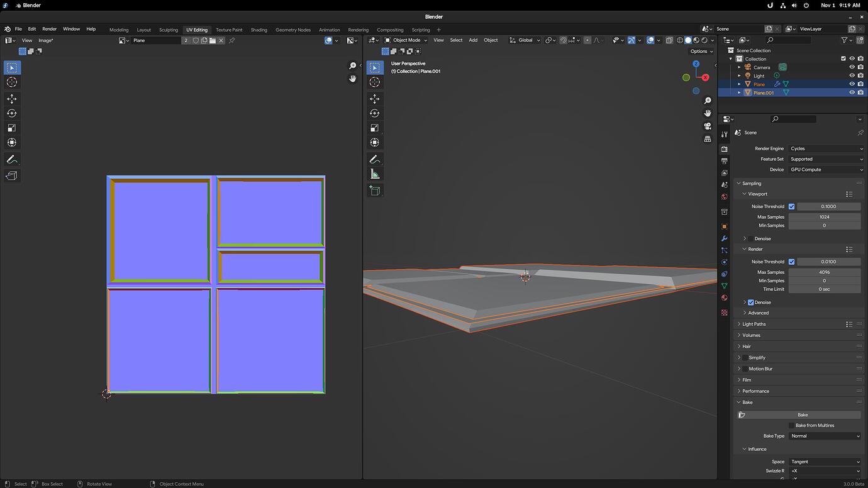Disable the Render Denoise checkbox
Image resolution: width=868 pixels, height=488 pixels.
(x=750, y=302)
